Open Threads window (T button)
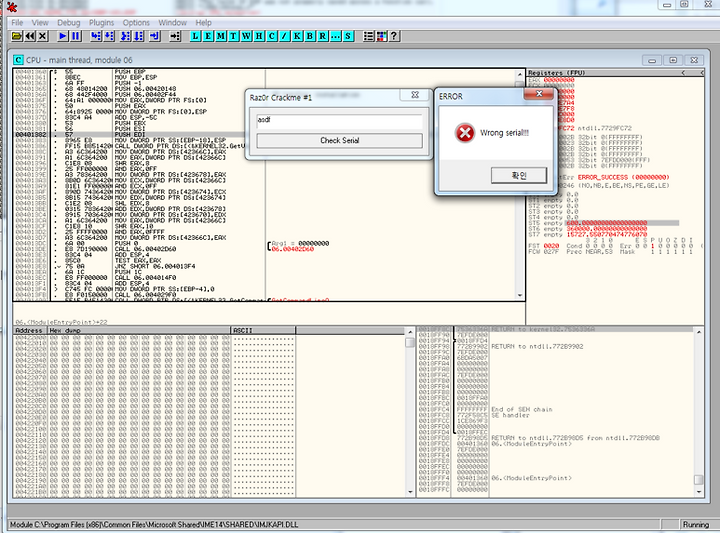The image size is (720, 533). tap(234, 36)
